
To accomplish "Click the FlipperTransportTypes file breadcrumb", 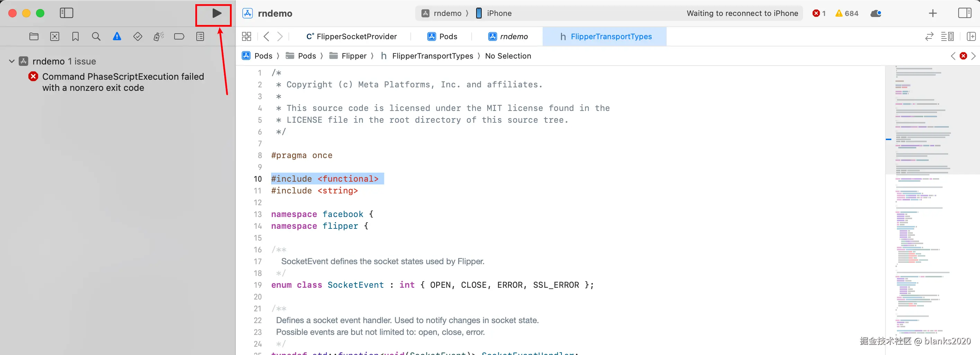I will (427, 56).
